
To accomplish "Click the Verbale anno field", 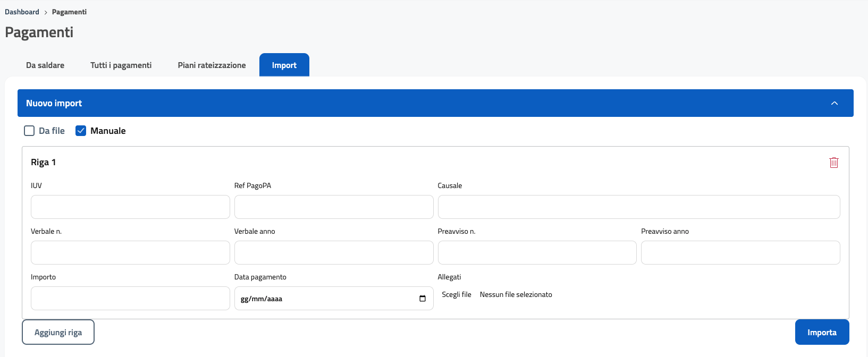I will 333,252.
